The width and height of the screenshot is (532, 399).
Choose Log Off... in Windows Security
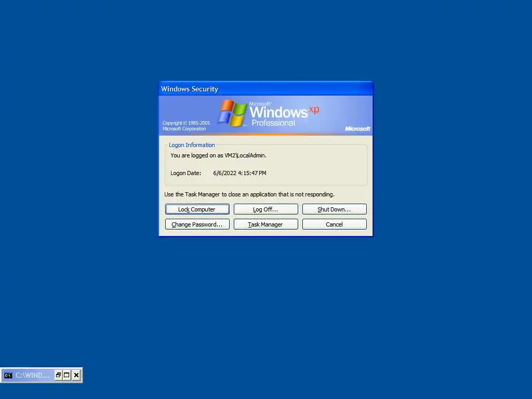(265, 209)
